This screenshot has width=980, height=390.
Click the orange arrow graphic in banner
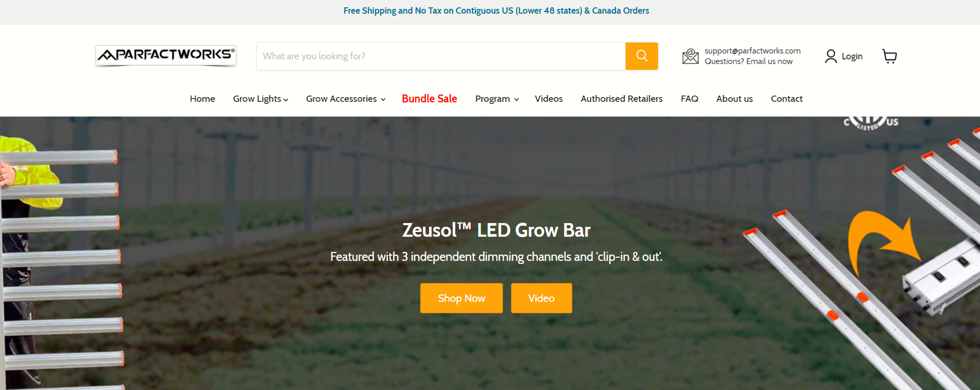(880, 239)
